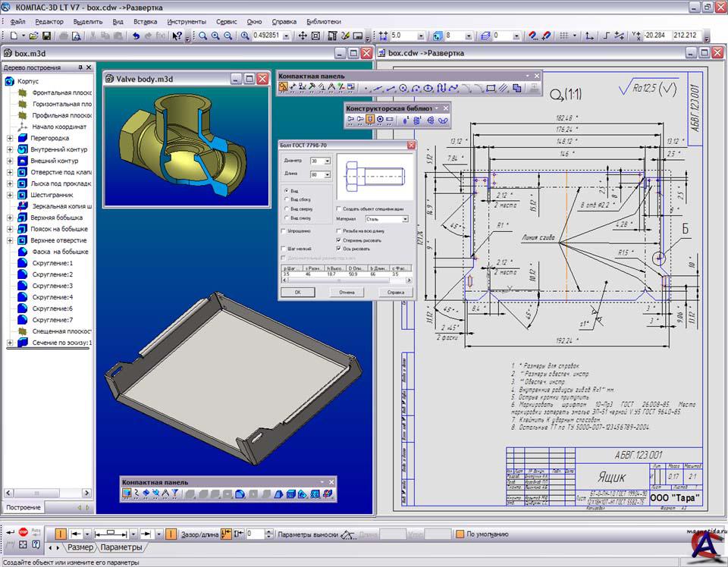
Task: Uncheck 'Стержень рисовать' checkbox
Action: pyautogui.click(x=338, y=240)
